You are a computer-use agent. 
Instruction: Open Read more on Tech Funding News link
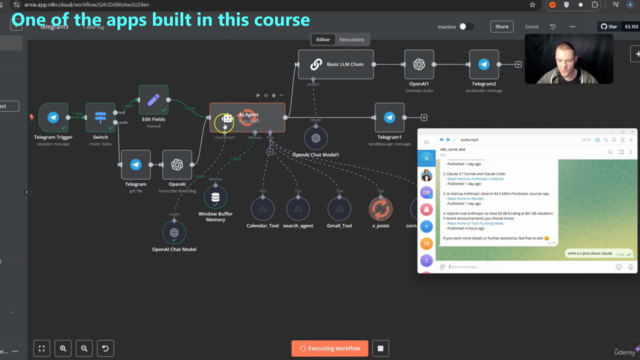click(475, 224)
